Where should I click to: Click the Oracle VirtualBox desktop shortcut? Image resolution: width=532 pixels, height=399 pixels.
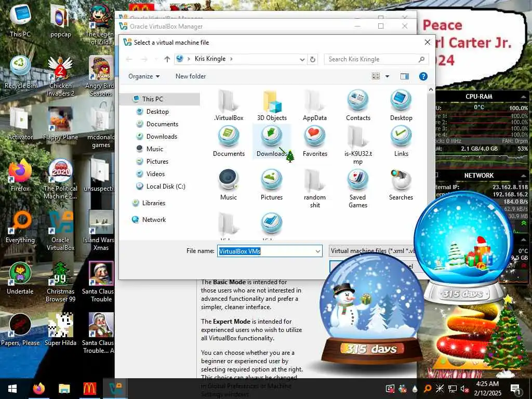[60, 231]
